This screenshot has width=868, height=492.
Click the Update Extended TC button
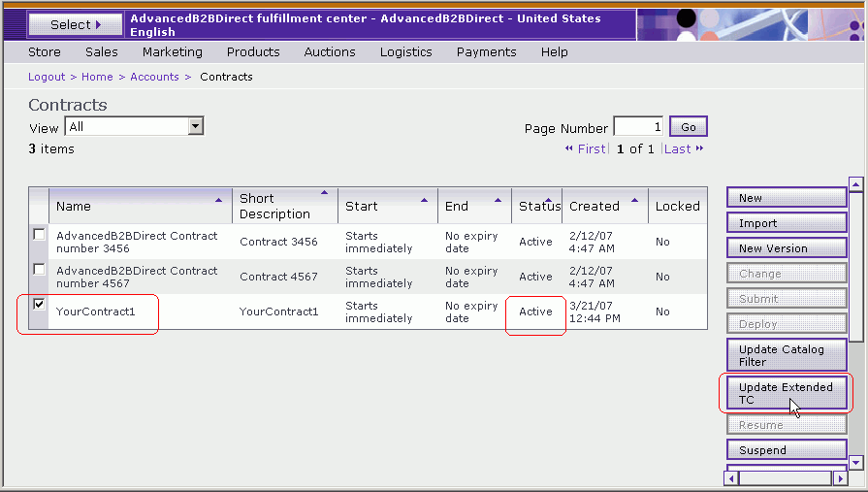[x=787, y=393]
